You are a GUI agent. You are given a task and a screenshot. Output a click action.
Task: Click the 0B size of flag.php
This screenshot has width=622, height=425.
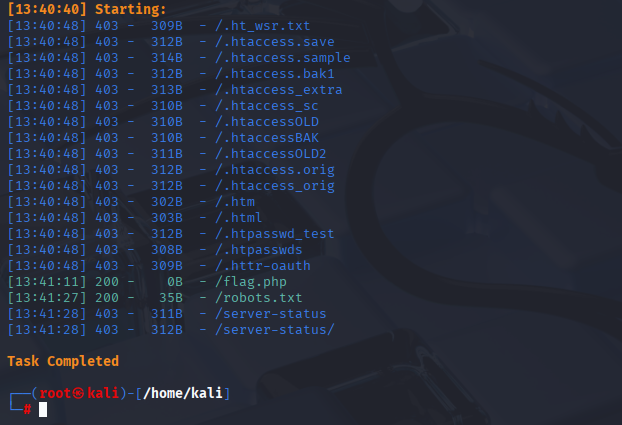175,282
